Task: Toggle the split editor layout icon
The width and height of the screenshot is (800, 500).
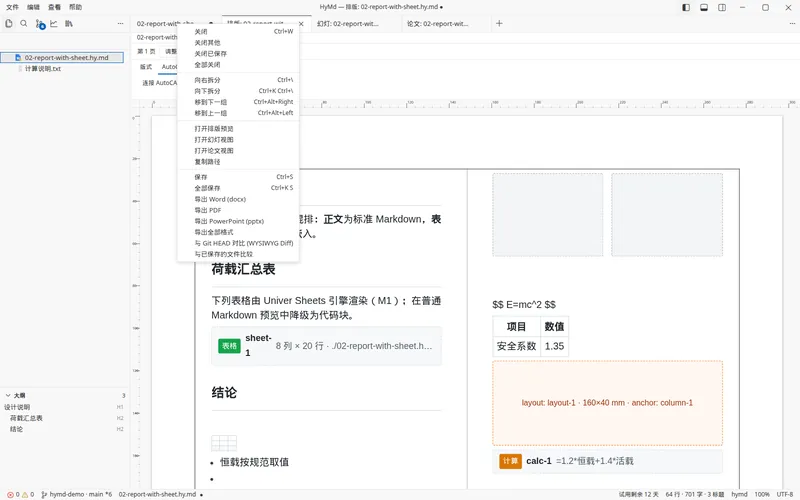Action: (x=722, y=7)
